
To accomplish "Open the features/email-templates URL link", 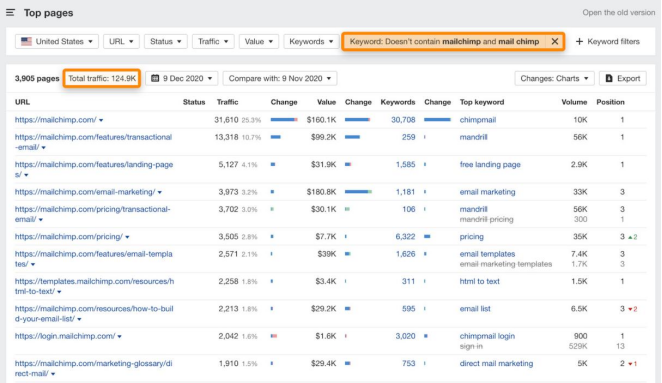I will click(93, 259).
